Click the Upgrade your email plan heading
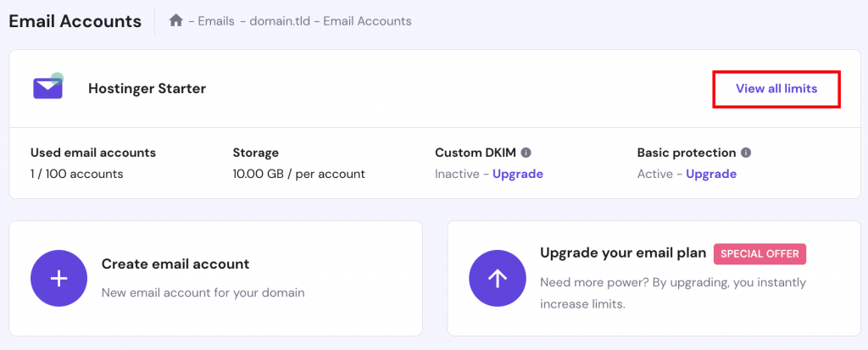868x350 pixels. [622, 253]
